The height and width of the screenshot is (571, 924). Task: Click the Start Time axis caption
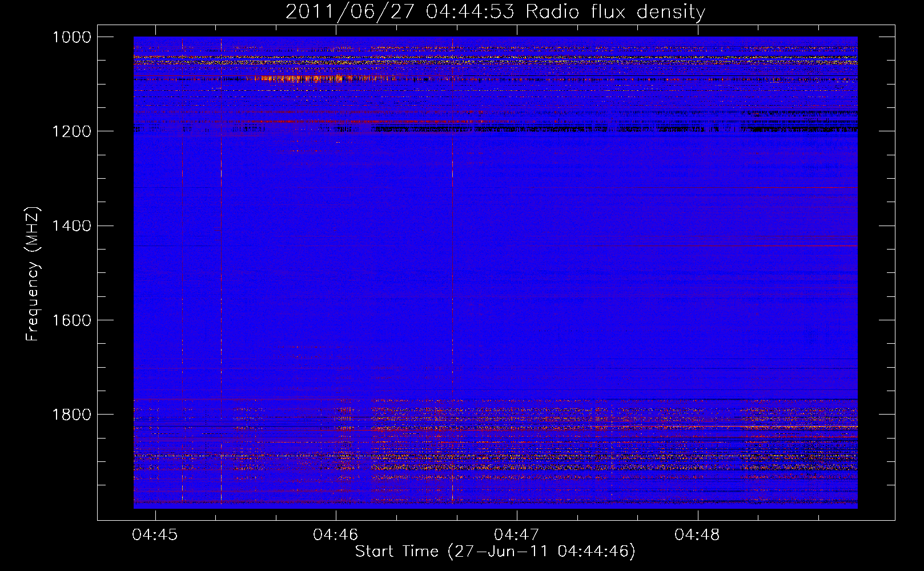[x=495, y=552]
